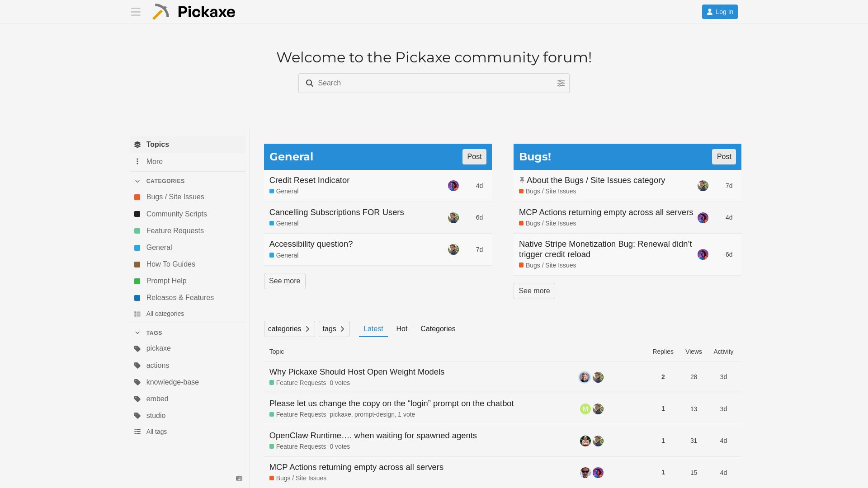The width and height of the screenshot is (868, 488).
Task: Focus the forum Search field
Action: click(x=434, y=83)
